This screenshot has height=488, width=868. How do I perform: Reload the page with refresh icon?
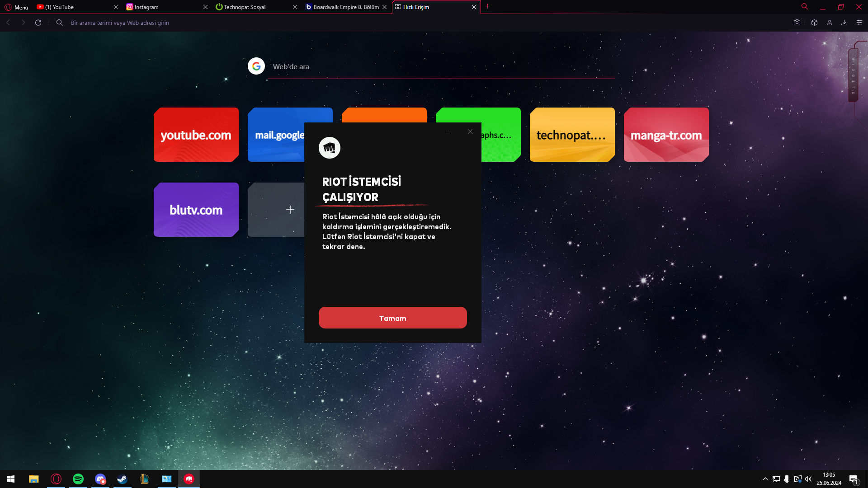38,23
